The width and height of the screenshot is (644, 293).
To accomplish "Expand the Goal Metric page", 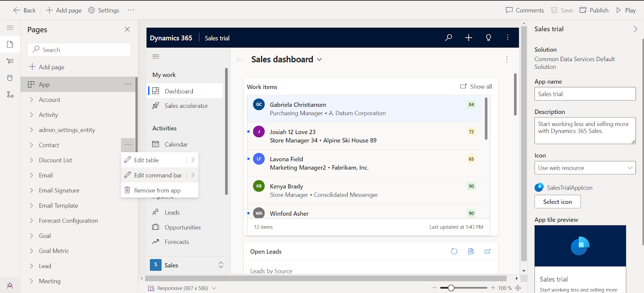I will pyautogui.click(x=31, y=251).
